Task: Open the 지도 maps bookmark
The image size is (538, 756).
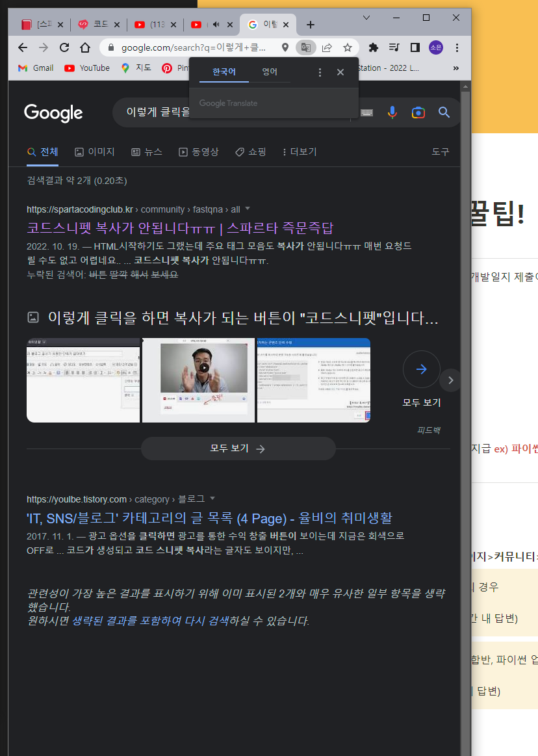Action: click(x=136, y=68)
